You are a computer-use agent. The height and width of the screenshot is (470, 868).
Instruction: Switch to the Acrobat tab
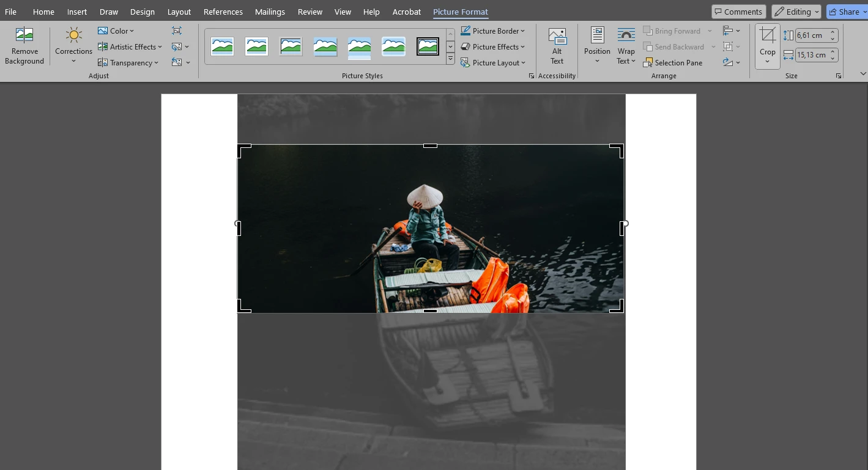point(407,12)
